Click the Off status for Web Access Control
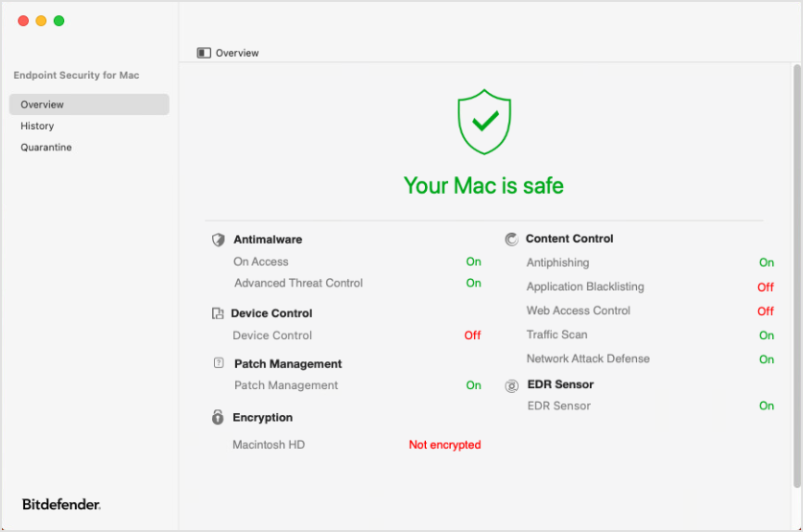803x532 pixels. (x=766, y=312)
